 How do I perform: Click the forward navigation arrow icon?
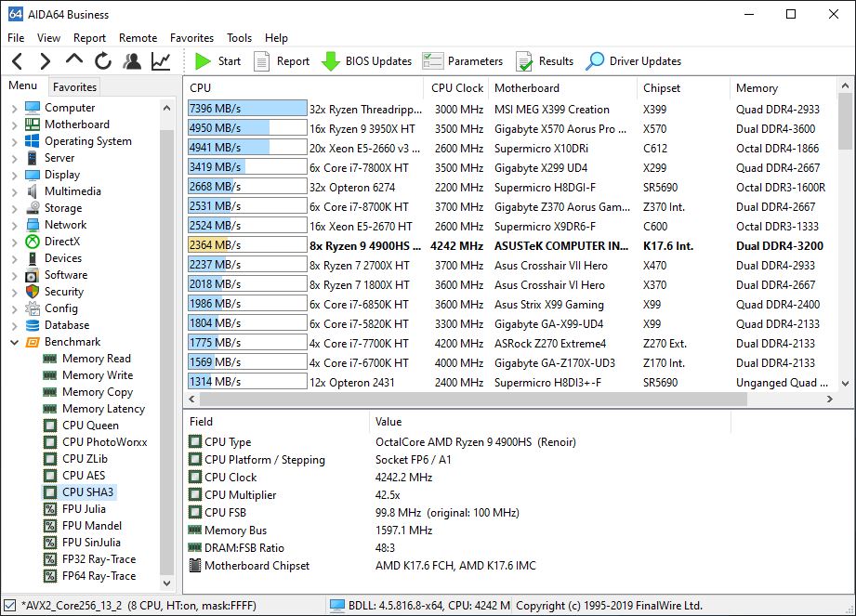coord(45,61)
